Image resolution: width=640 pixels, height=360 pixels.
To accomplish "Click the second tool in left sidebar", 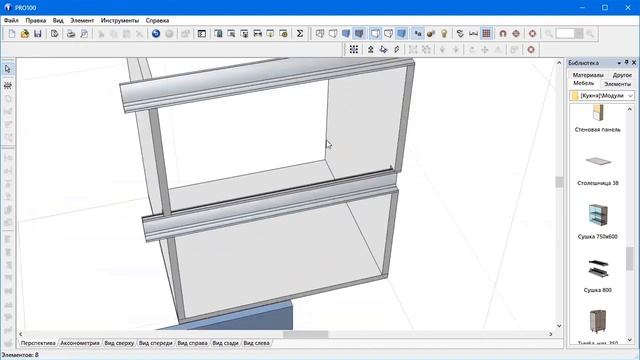I will (x=8, y=85).
